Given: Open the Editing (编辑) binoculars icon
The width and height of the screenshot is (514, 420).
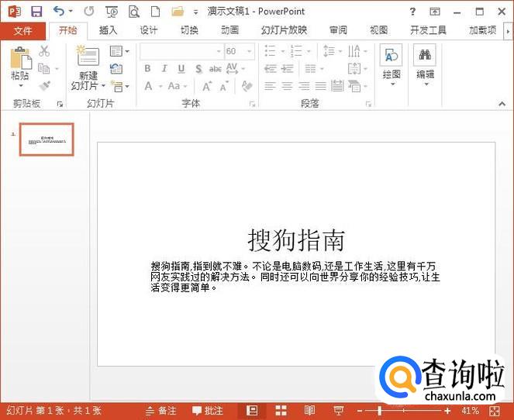Looking at the screenshot, I should pyautogui.click(x=425, y=57).
